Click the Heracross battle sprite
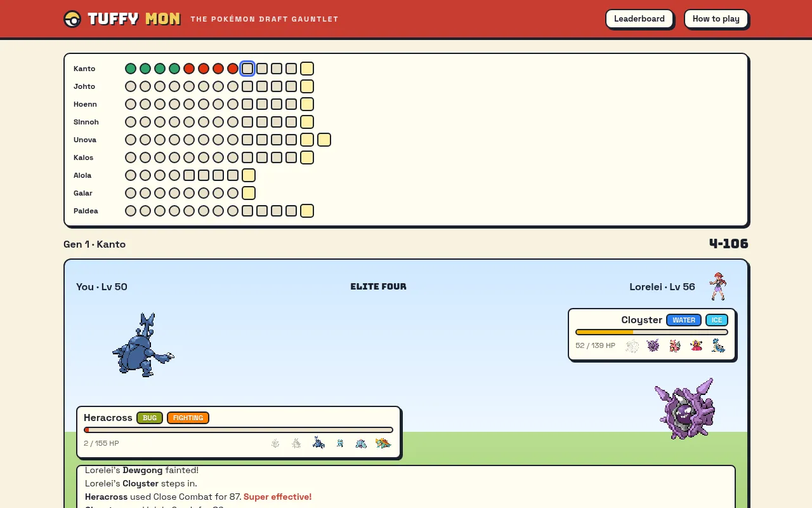 click(143, 345)
